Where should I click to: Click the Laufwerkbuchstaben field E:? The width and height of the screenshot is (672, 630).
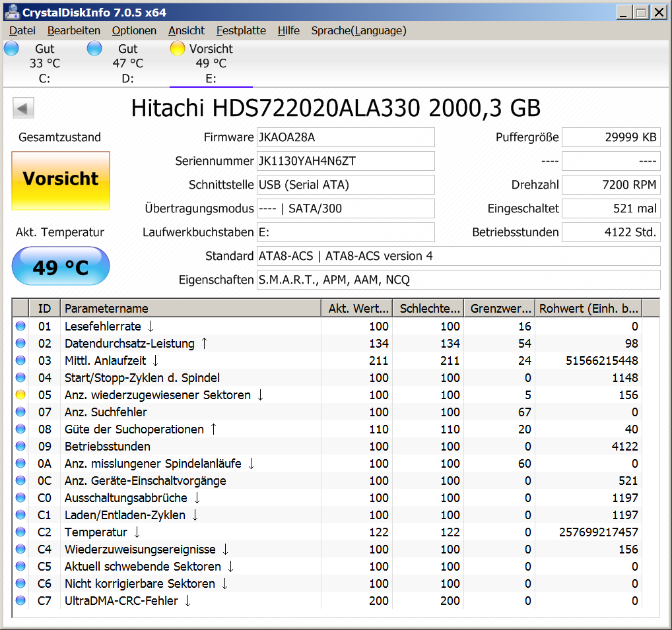click(345, 232)
